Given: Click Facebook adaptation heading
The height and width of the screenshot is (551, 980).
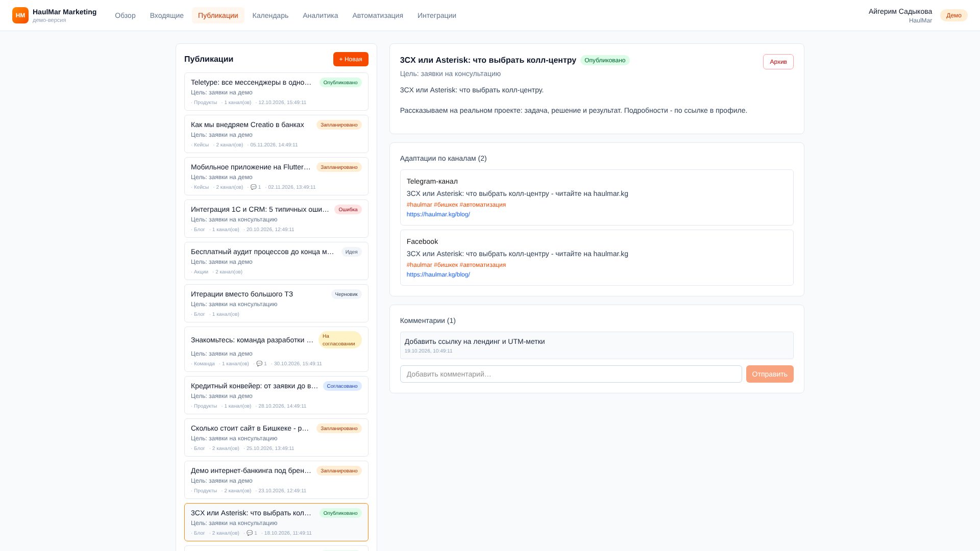Looking at the screenshot, I should point(422,241).
